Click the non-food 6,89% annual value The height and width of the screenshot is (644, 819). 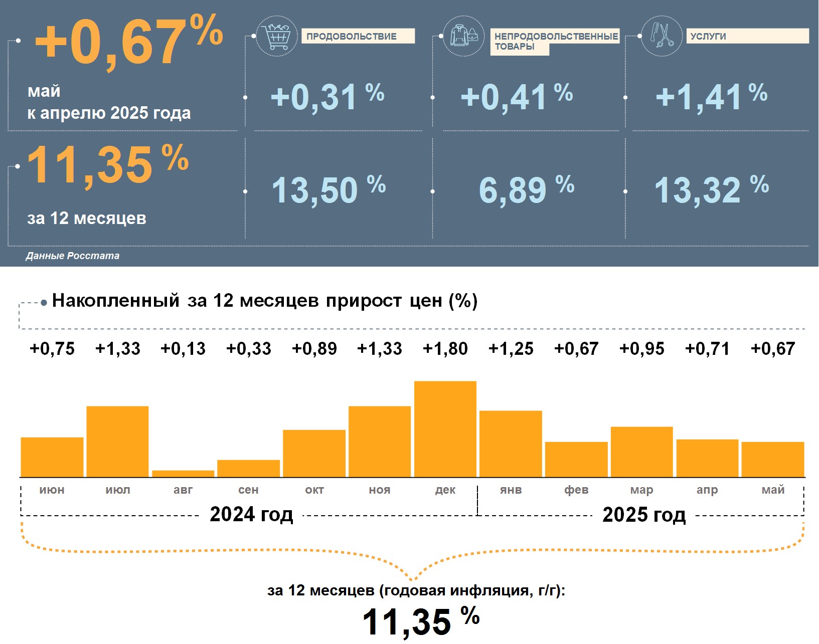(x=527, y=190)
